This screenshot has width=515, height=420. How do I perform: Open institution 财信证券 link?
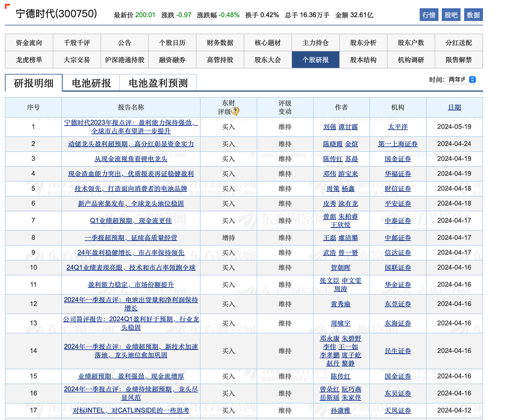coord(398,188)
